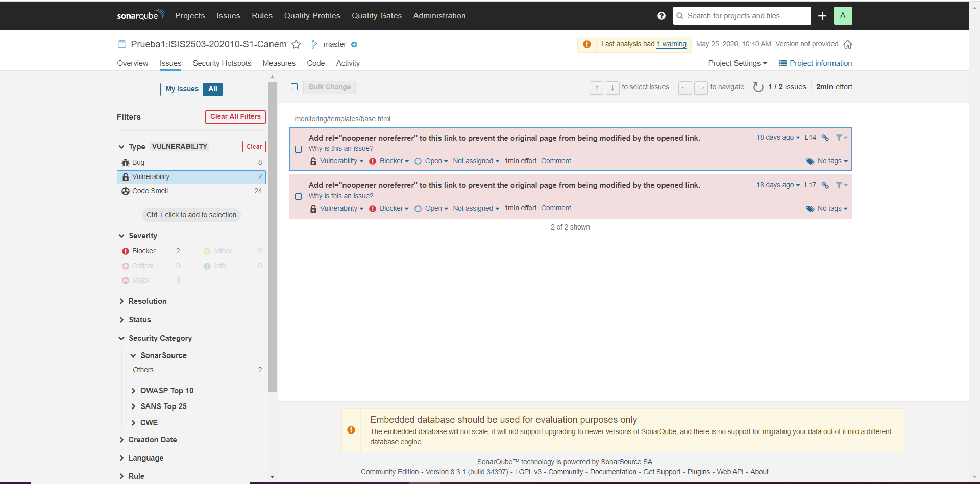
Task: Open the 1 warning link
Action: tap(671, 44)
